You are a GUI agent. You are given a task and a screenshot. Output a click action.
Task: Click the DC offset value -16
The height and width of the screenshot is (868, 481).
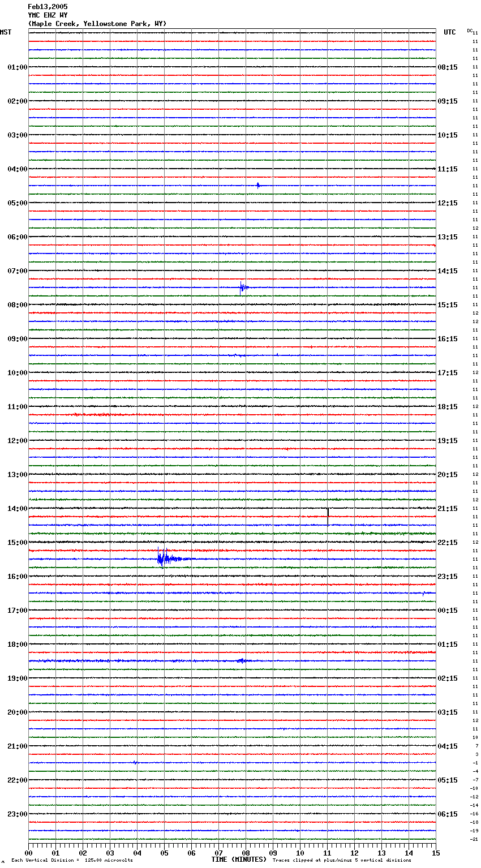(475, 814)
